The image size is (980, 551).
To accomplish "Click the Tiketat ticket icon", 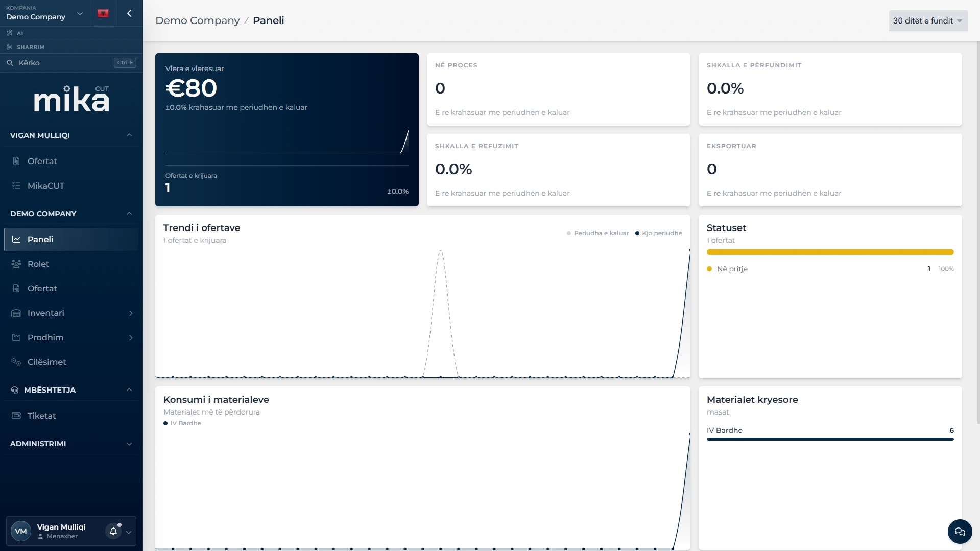I will click(x=16, y=416).
